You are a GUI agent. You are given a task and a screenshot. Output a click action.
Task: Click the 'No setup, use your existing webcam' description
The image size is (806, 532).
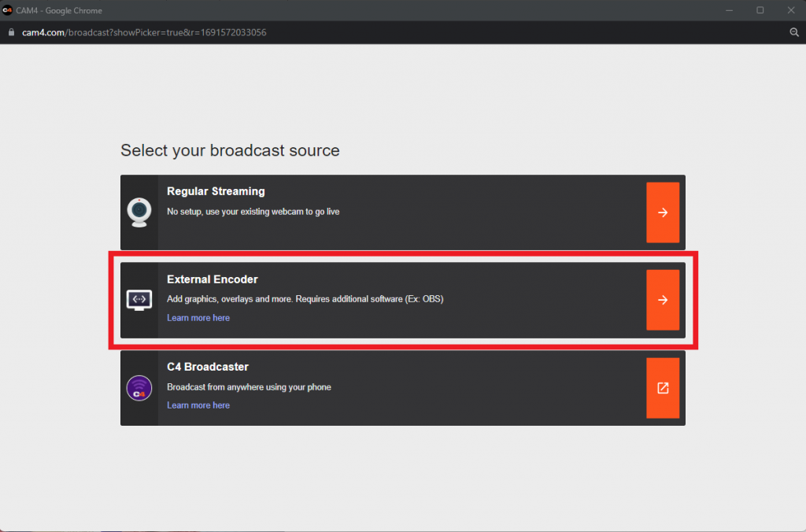tap(253, 212)
